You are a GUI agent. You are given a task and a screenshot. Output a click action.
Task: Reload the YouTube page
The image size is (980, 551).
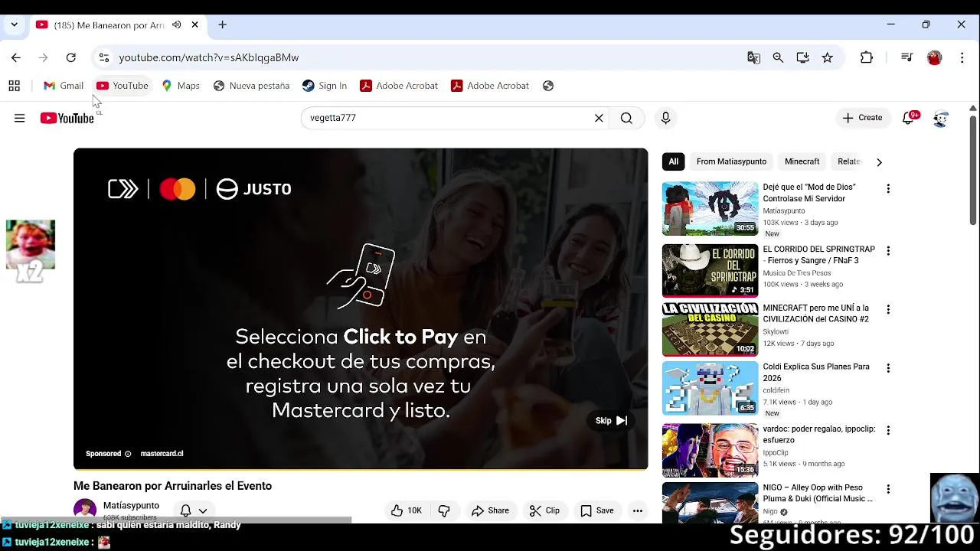click(x=70, y=57)
